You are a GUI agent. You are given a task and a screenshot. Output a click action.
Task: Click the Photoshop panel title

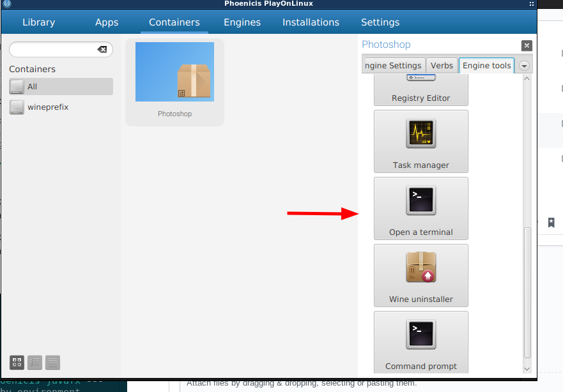pyautogui.click(x=386, y=45)
